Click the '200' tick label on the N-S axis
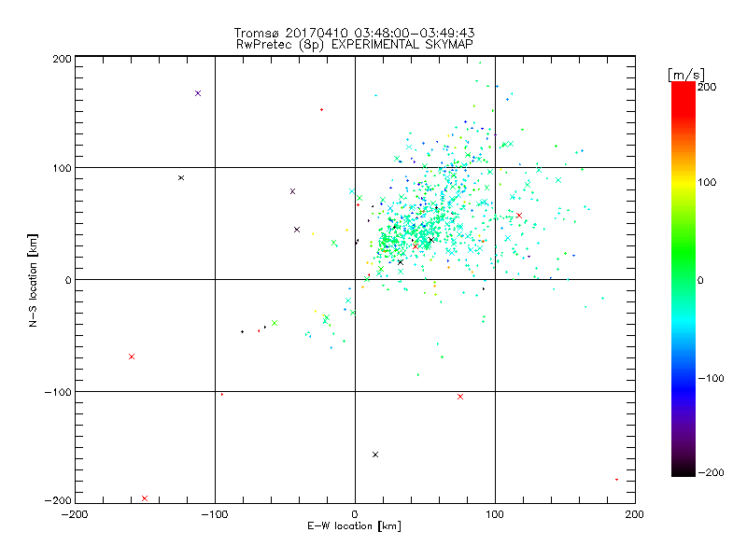The width and height of the screenshot is (747, 560). pos(62,59)
